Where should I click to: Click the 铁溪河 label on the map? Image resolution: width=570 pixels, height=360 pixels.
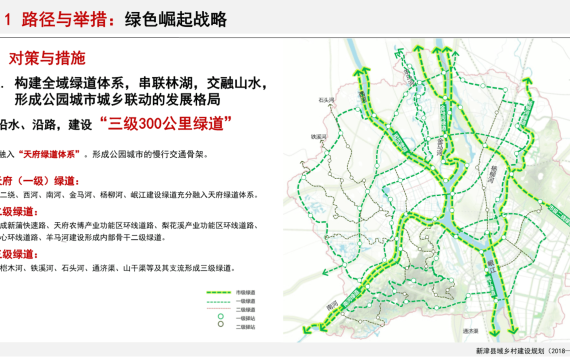[318, 137]
